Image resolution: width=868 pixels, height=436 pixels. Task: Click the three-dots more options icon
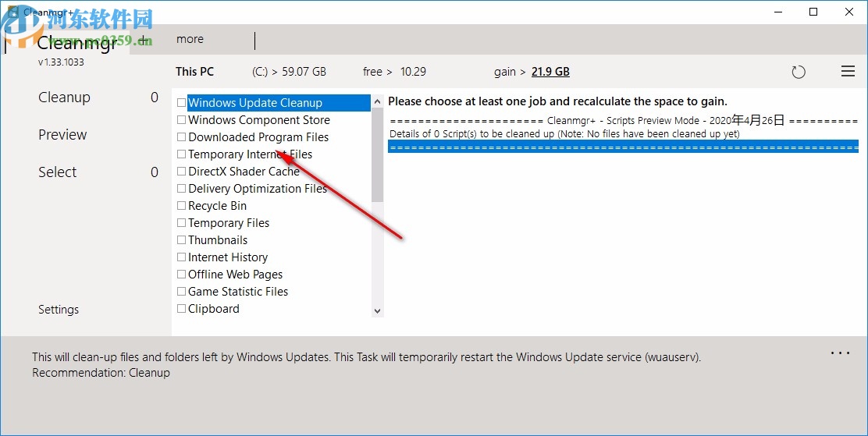[840, 353]
